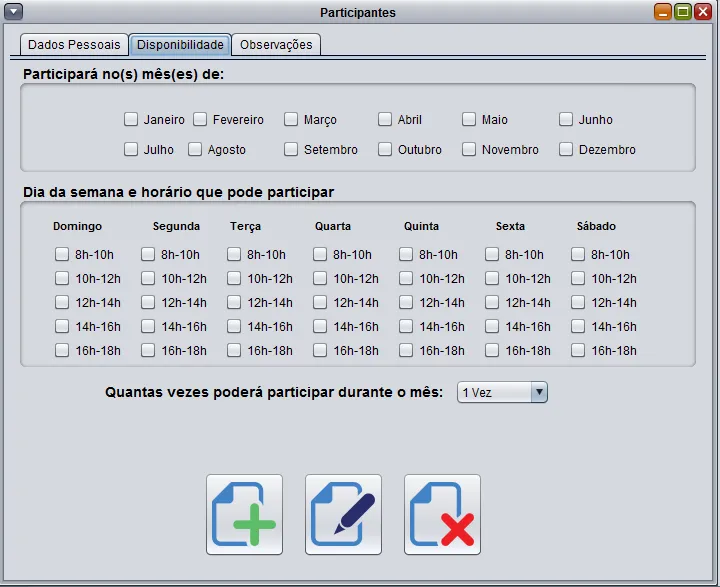
Task: Select Quinta 14h-16h time slot
Action: point(406,326)
